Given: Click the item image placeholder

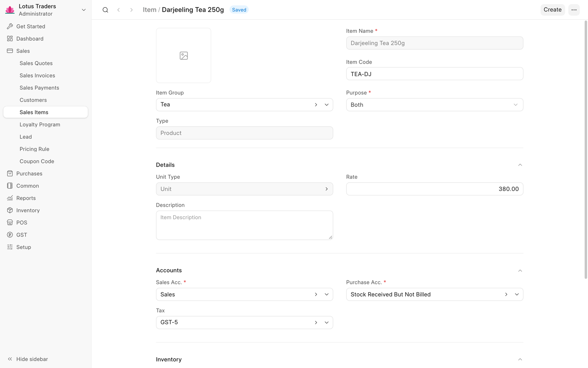Looking at the screenshot, I should 183,56.
